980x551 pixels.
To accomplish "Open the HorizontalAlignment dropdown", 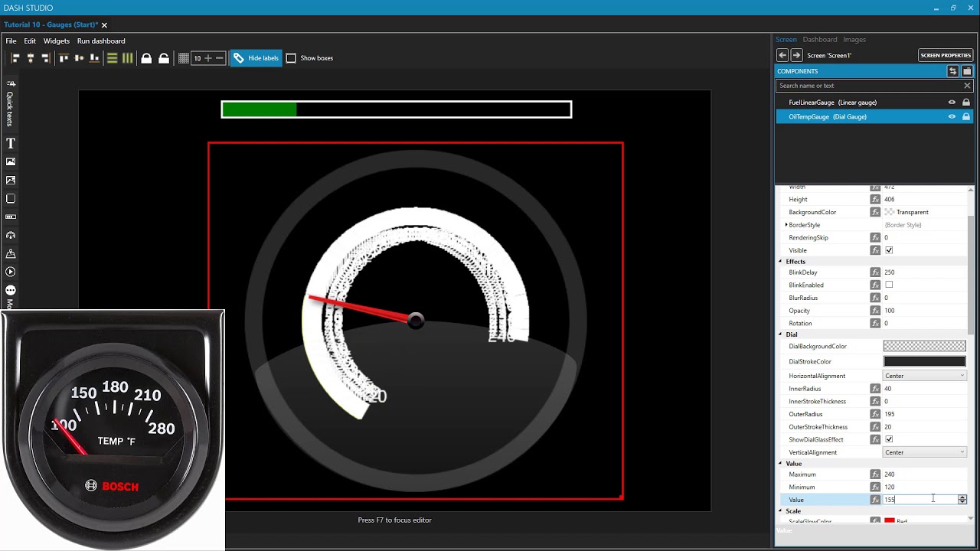I will click(925, 376).
